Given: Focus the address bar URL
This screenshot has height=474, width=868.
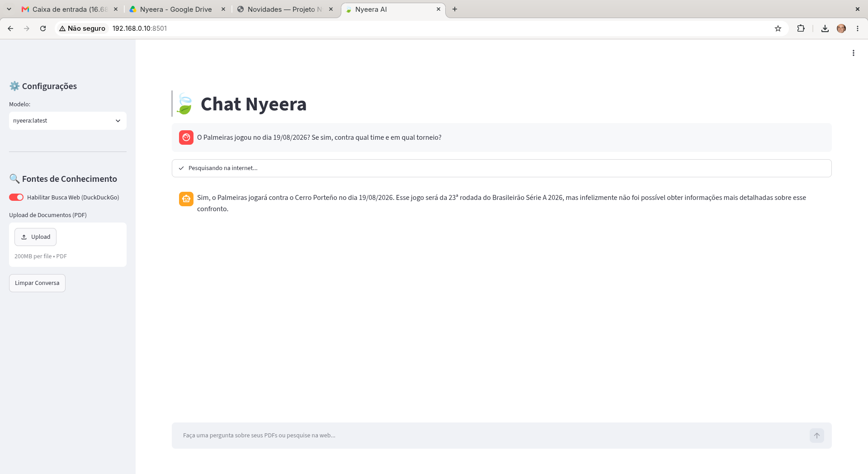Looking at the screenshot, I should (x=140, y=28).
